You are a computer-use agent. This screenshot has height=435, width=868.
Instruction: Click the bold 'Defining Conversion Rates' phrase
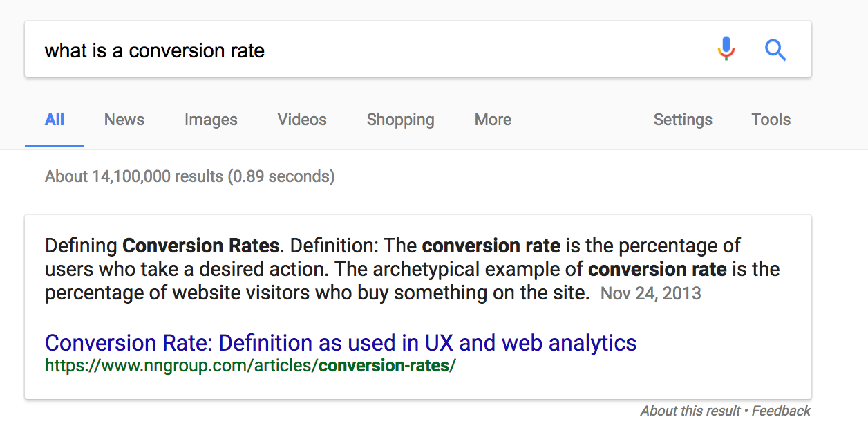click(x=162, y=246)
